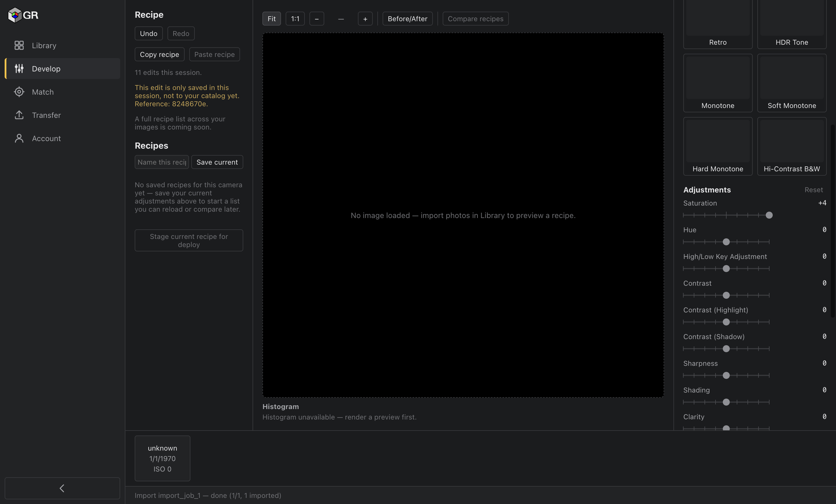Click the Sharpness slider handle

click(x=726, y=375)
